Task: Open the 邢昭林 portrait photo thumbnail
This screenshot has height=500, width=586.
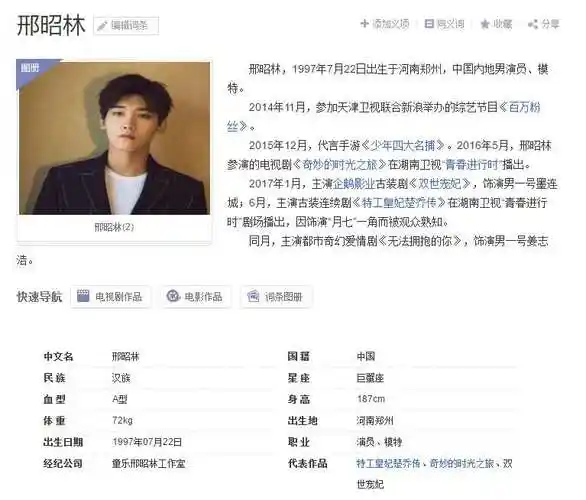Action: click(115, 138)
